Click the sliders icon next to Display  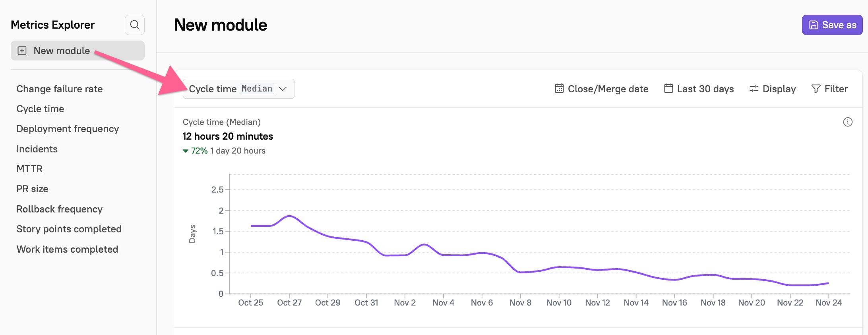tap(754, 89)
